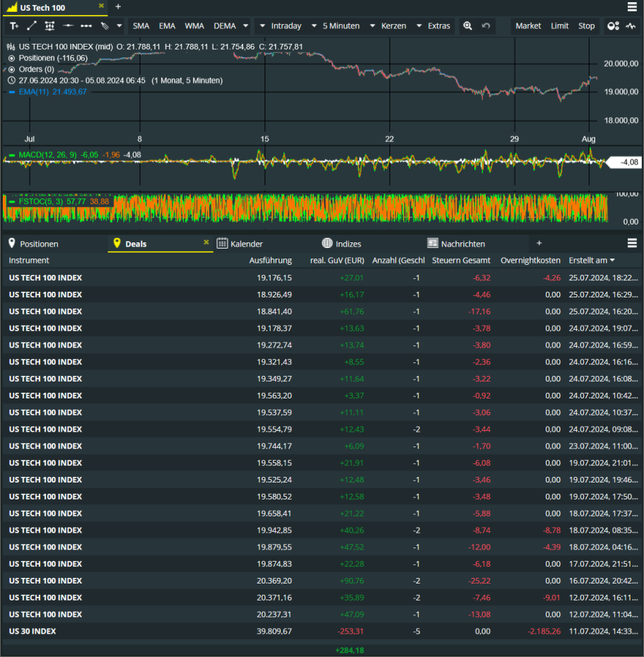Click the EMA(11) color indicator

(12, 92)
